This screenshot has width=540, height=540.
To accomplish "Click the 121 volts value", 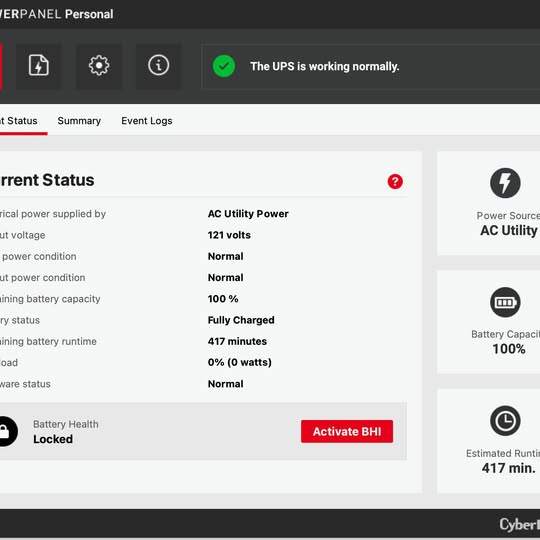I will tap(229, 235).
